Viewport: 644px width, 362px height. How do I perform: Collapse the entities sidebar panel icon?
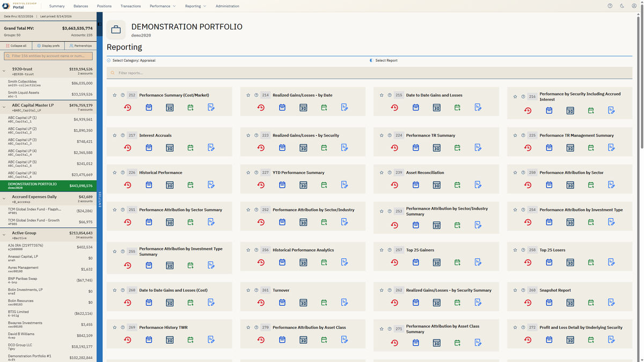click(x=100, y=25)
